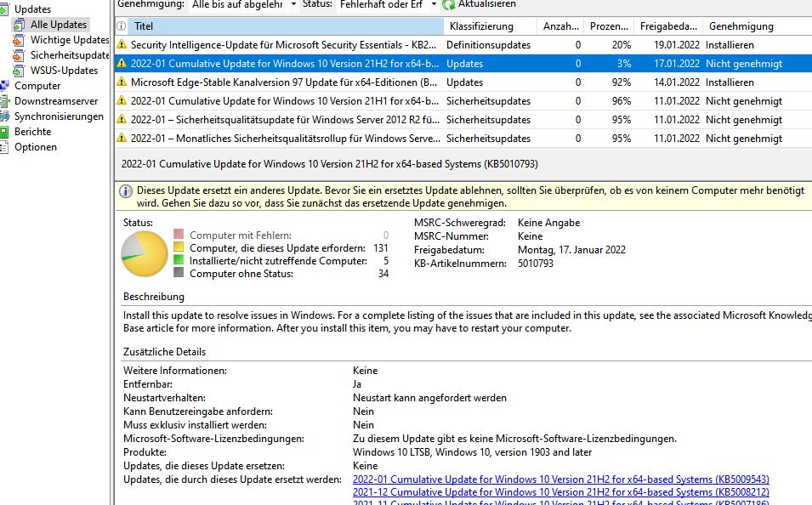Click the 3% percentage in selected row

click(624, 63)
